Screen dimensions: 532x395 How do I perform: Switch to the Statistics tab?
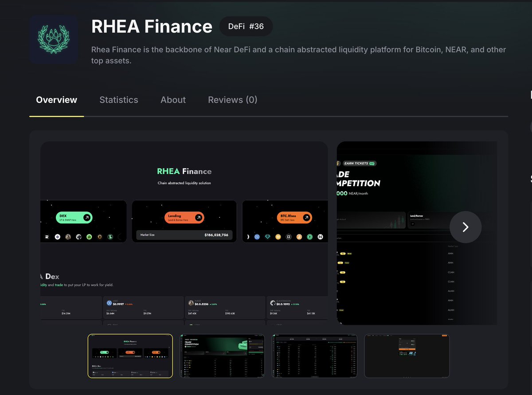119,100
